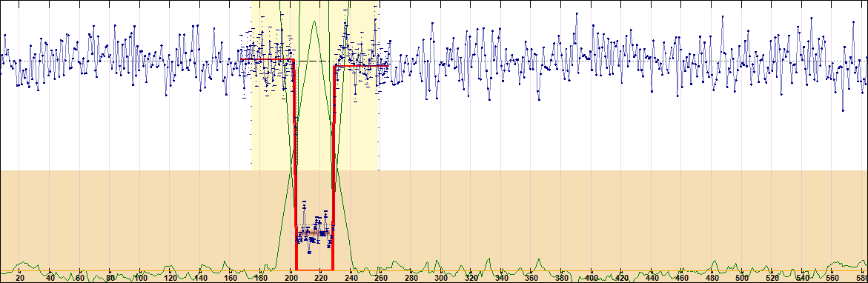Click the 300 x-axis tick label
Image resolution: width=868 pixels, height=283 pixels.
pos(441,278)
